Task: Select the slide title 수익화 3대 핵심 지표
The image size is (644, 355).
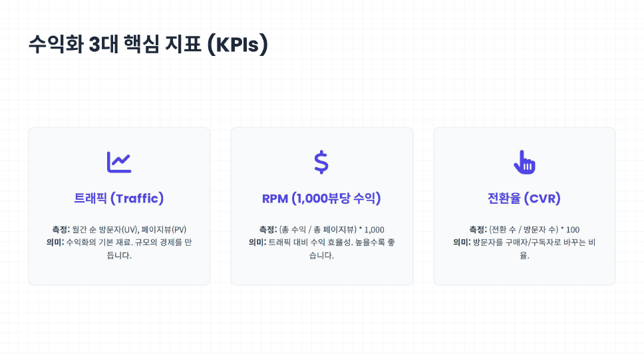Action: pyautogui.click(x=113, y=45)
